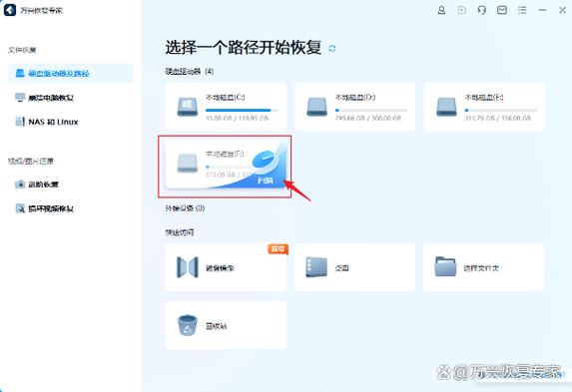572x392 pixels.
Task: Click the crashed computer monitor icon
Action: point(20,98)
